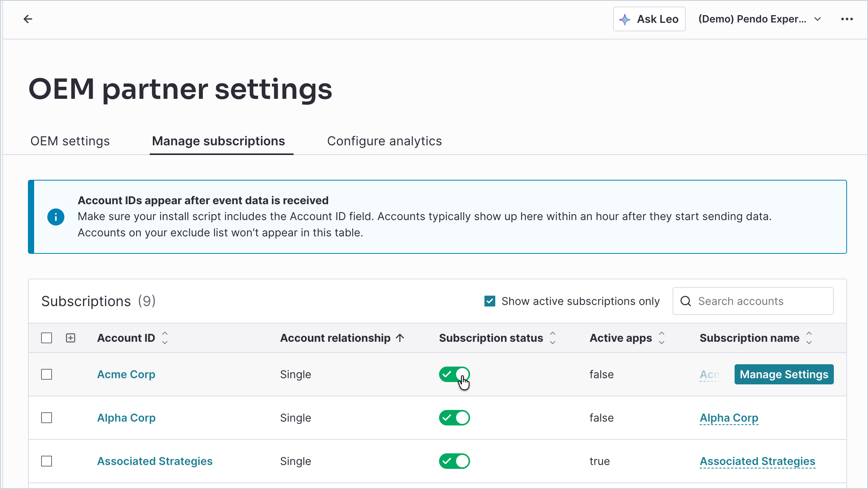The width and height of the screenshot is (868, 489).
Task: Open Associated Strategies subscription name link
Action: [x=757, y=461]
